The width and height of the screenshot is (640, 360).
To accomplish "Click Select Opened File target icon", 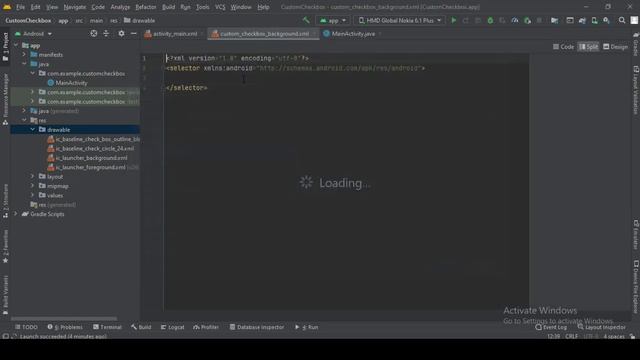I will (x=93, y=33).
